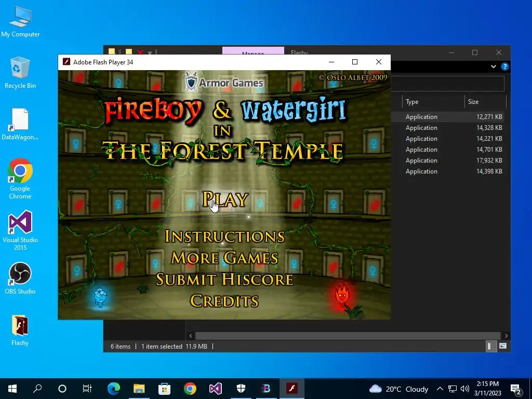This screenshot has height=399, width=532.
Task: Expand the File Explorer ribbon chevron
Action: pos(494,66)
